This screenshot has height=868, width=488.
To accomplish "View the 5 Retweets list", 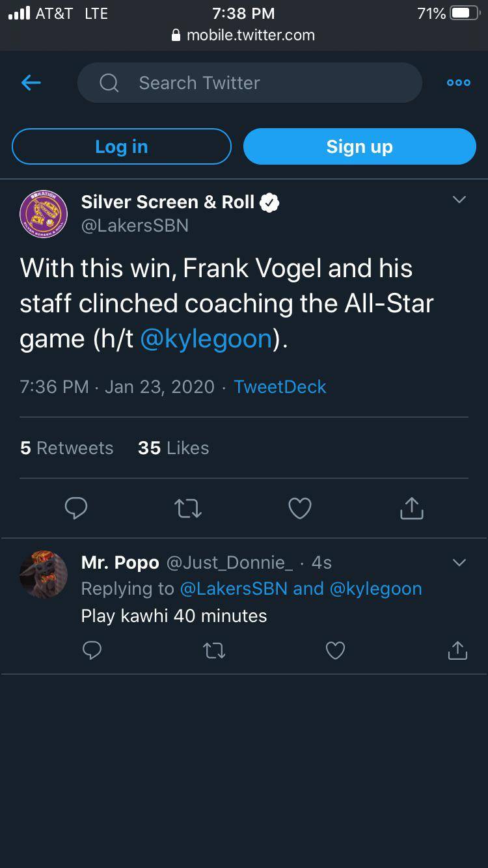I will (66, 448).
